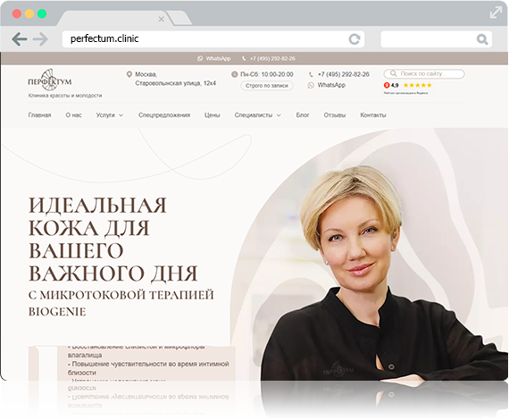
Task: Close the browser tab with the X
Action: (x=161, y=19)
